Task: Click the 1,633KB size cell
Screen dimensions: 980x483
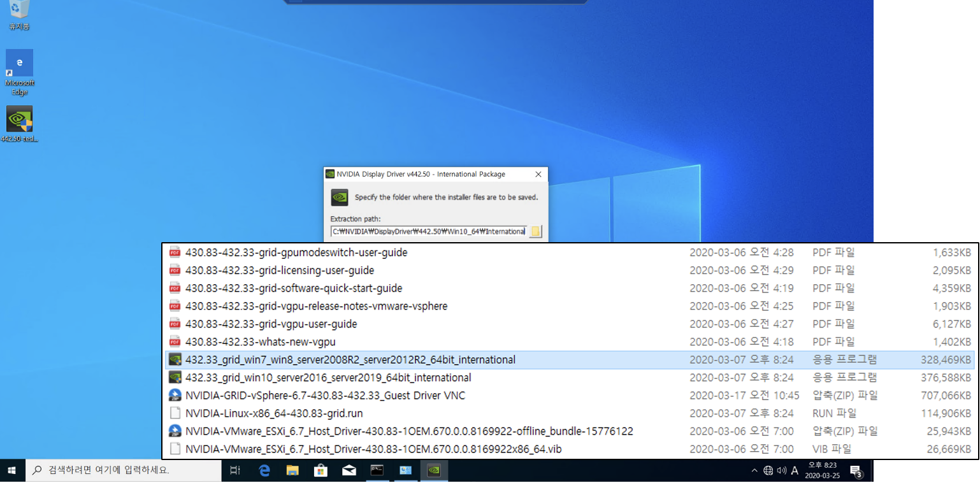Action: tap(952, 252)
